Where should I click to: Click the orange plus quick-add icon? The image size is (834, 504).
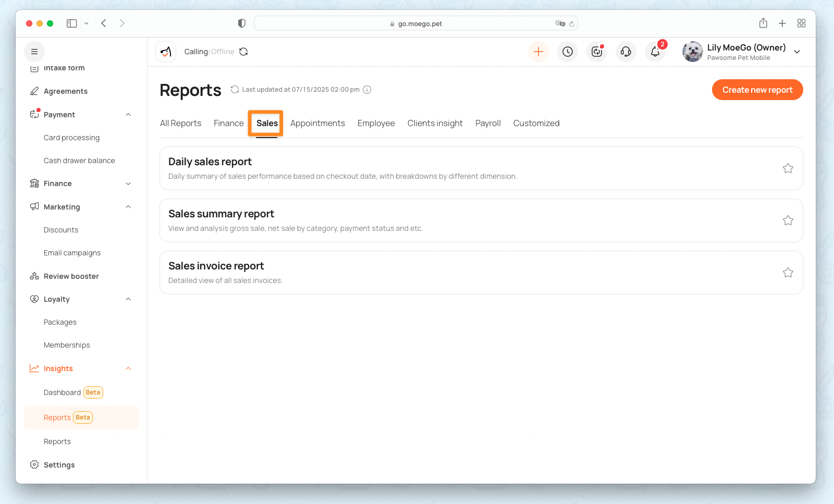[x=538, y=52]
